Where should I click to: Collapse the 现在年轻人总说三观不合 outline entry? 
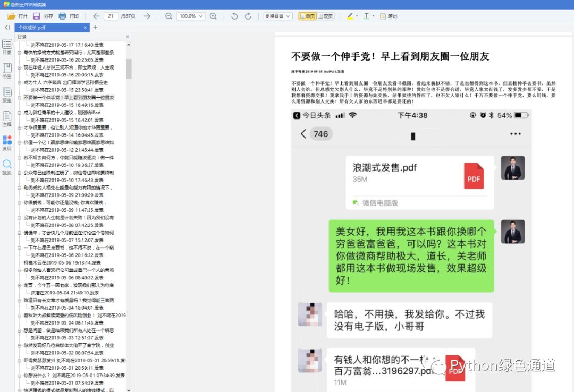coord(19,67)
